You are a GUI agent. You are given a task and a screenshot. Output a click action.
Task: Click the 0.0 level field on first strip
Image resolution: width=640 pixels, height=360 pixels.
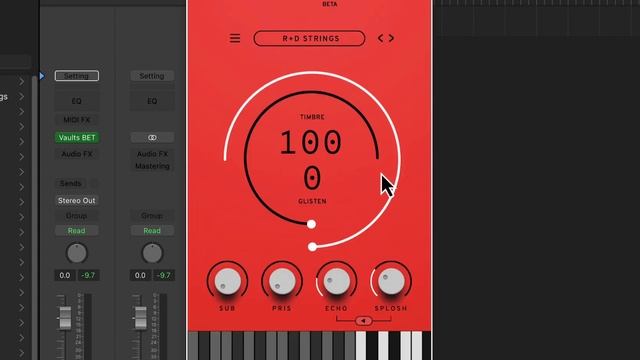(64, 276)
